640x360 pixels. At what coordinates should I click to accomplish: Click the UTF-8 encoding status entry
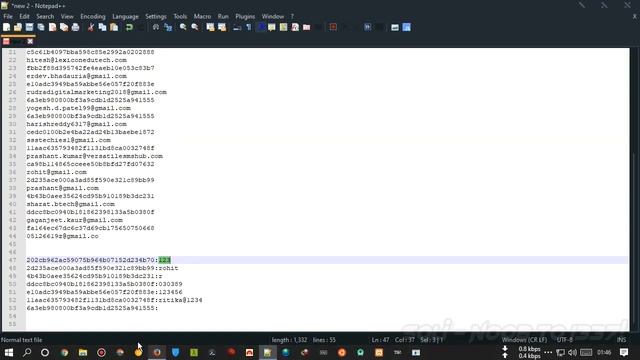click(564, 340)
